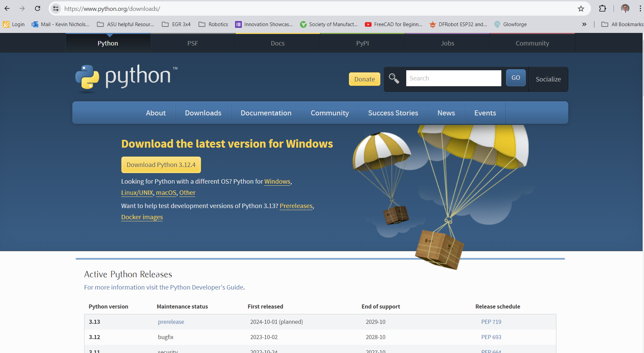
Task: Open the Chrome profile avatar
Action: (x=625, y=8)
